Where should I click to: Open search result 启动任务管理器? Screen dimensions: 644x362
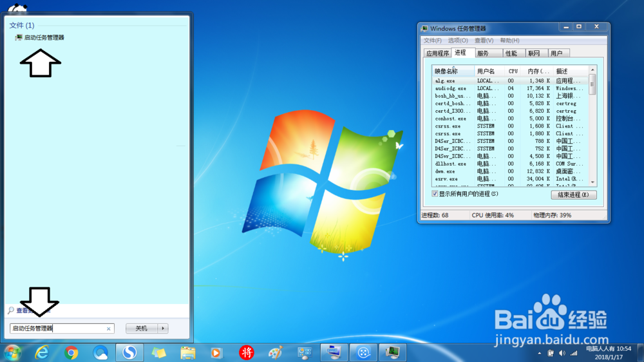point(40,37)
